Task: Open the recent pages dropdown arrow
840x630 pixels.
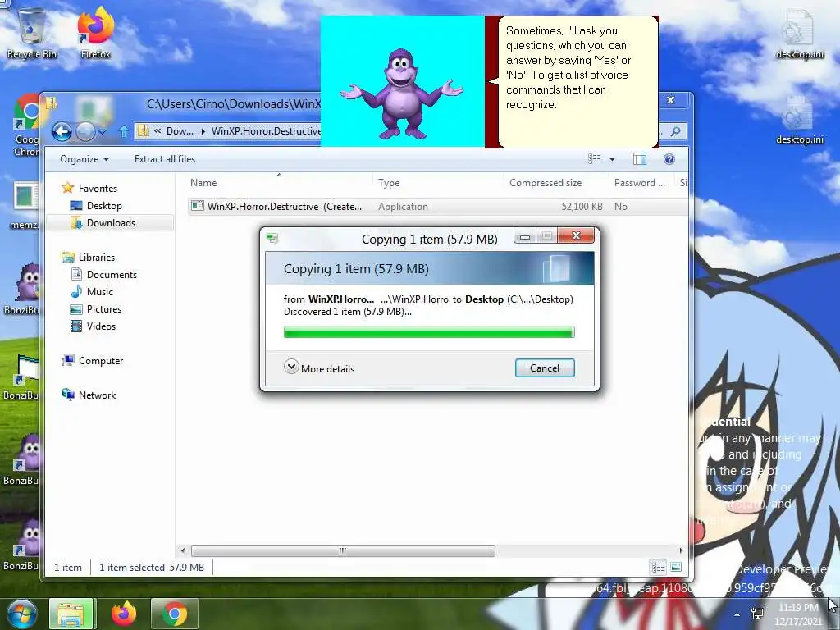Action: coord(102,131)
